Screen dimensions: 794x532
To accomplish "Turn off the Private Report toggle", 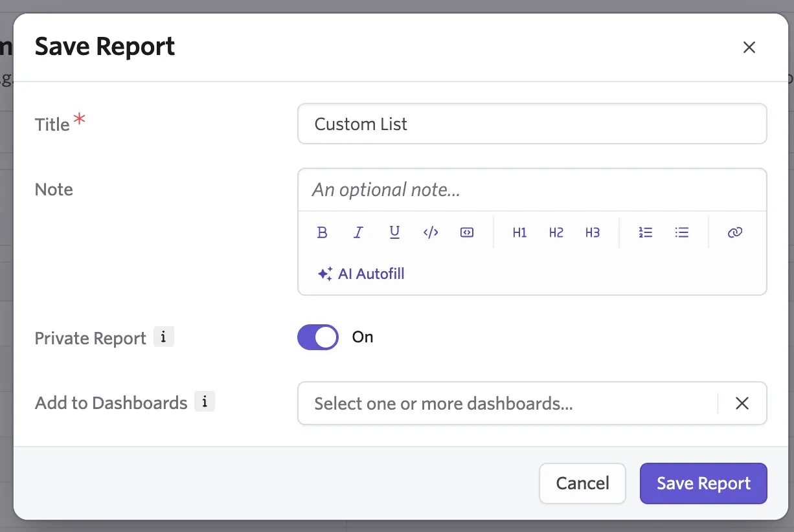I will (318, 337).
